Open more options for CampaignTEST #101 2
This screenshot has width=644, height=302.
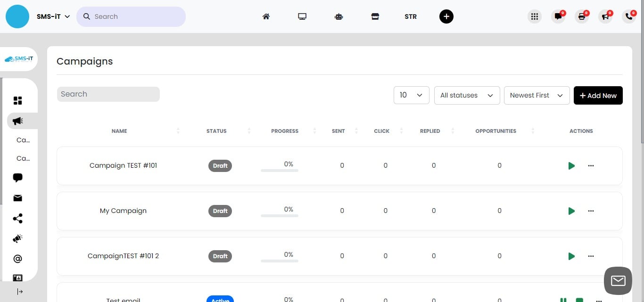click(x=591, y=256)
